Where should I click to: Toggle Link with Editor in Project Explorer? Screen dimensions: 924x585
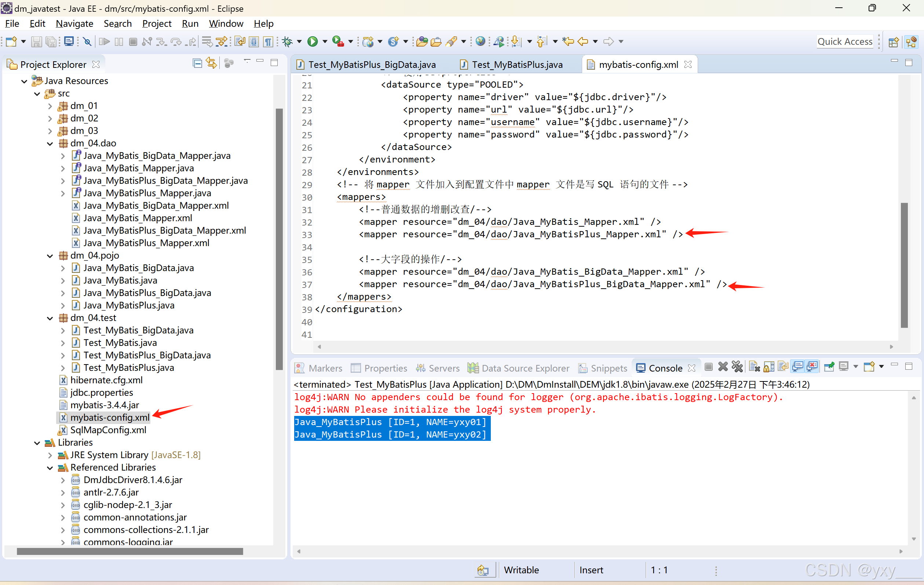211,63
